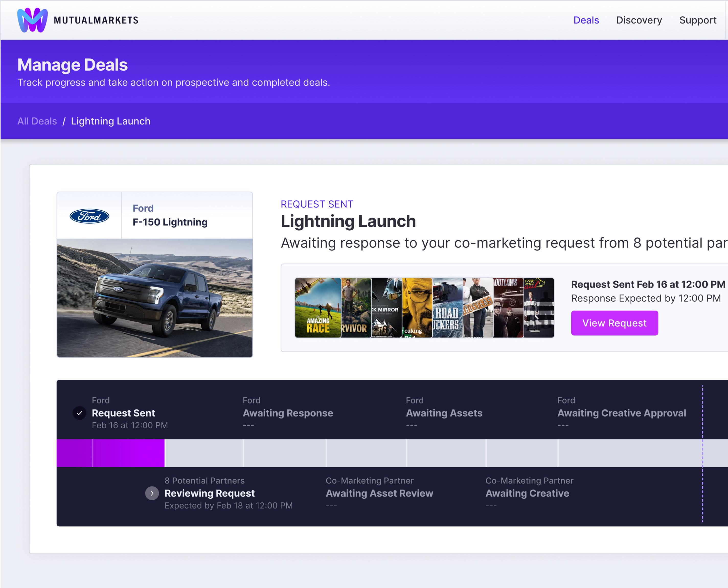
Task: Open the Deals nav item
Action: [x=586, y=20]
